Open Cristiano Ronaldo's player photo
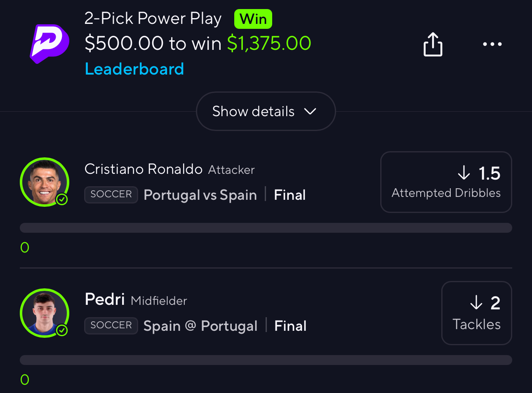Viewport: 532px width, 393px height. point(44,182)
